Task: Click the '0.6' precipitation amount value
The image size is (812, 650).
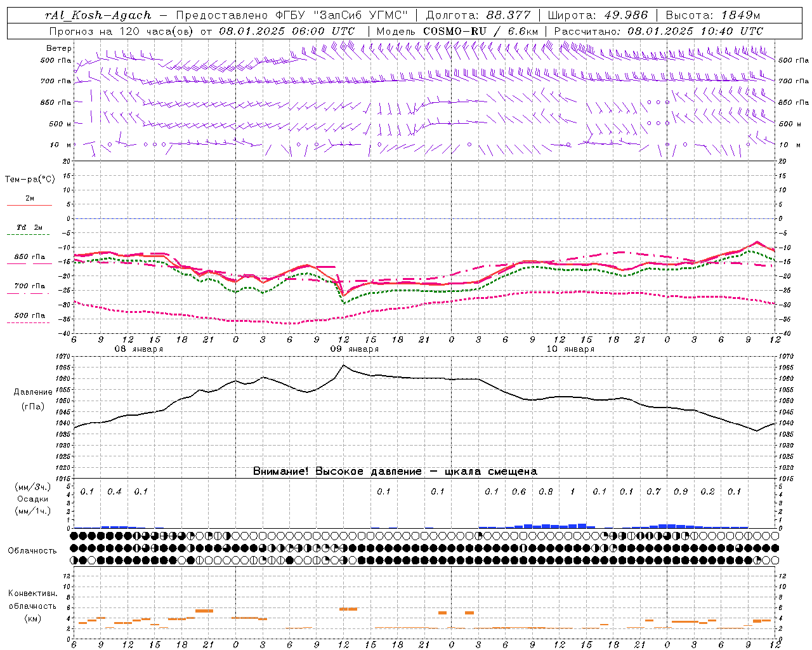Action: pyautogui.click(x=519, y=492)
